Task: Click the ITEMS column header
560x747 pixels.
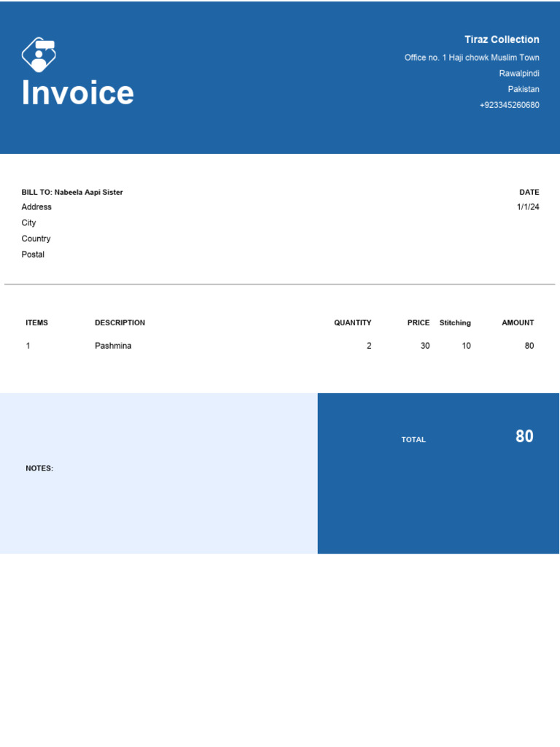Action: tap(36, 322)
